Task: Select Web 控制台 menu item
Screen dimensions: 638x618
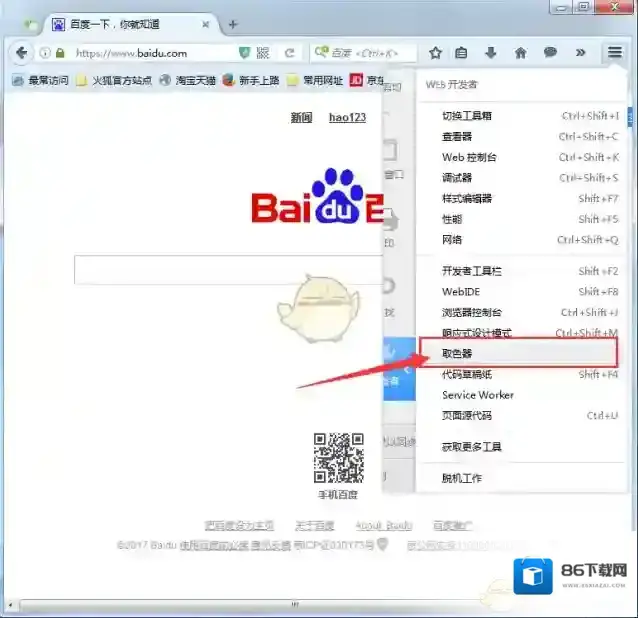Action: 523,157
